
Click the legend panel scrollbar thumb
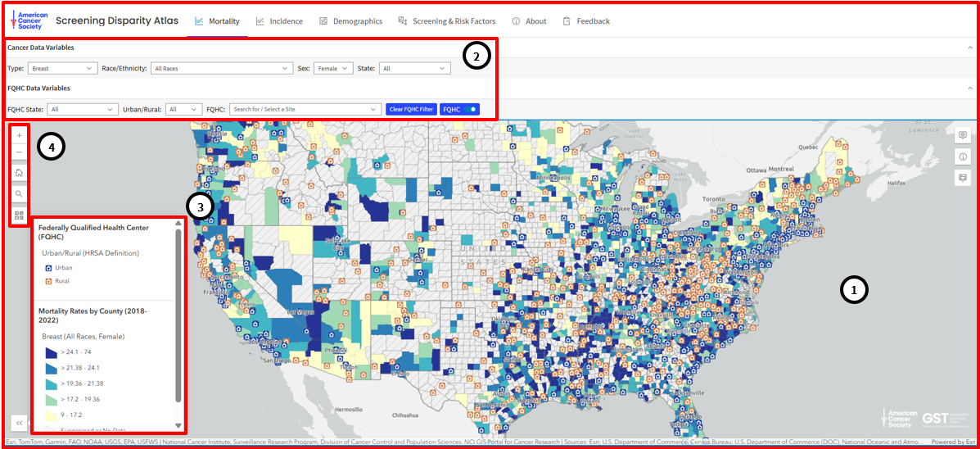click(x=178, y=315)
